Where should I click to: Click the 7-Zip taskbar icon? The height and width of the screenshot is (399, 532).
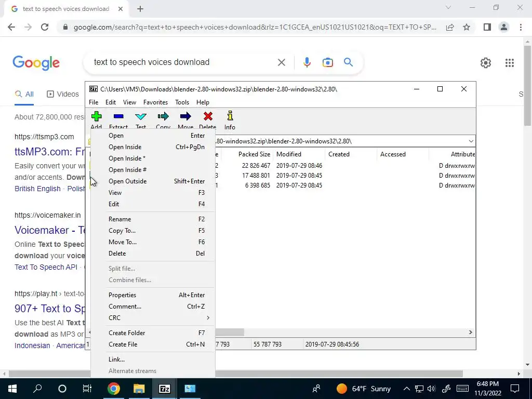tap(165, 389)
